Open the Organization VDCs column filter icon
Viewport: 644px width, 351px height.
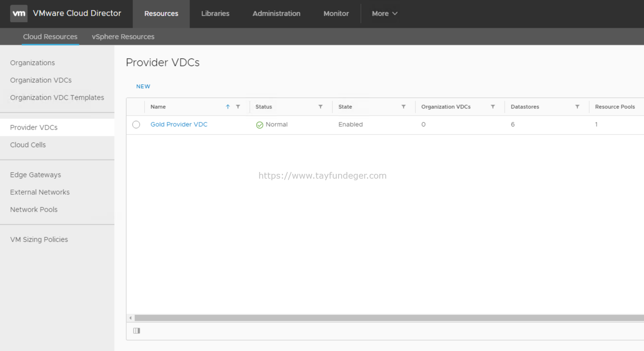pyautogui.click(x=493, y=107)
